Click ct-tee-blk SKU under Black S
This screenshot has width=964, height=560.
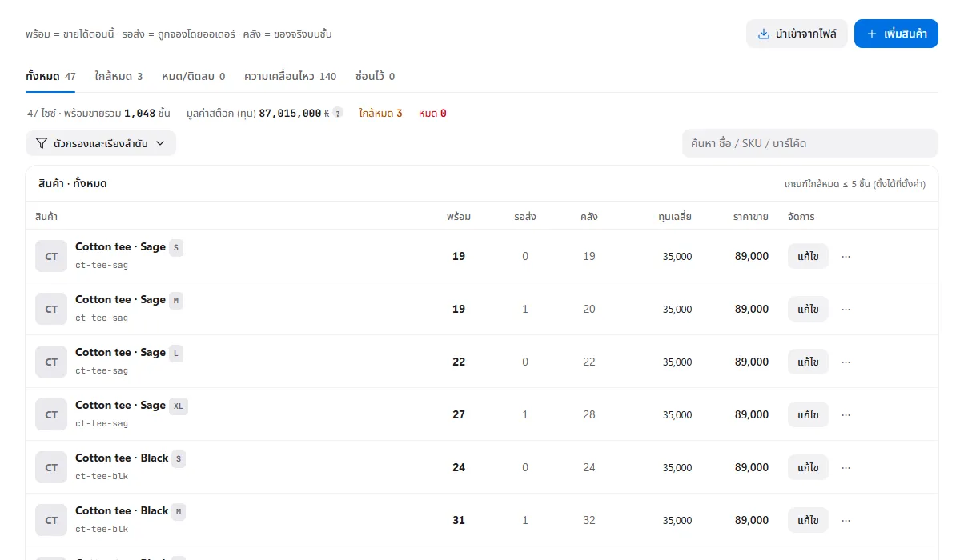pos(102,477)
